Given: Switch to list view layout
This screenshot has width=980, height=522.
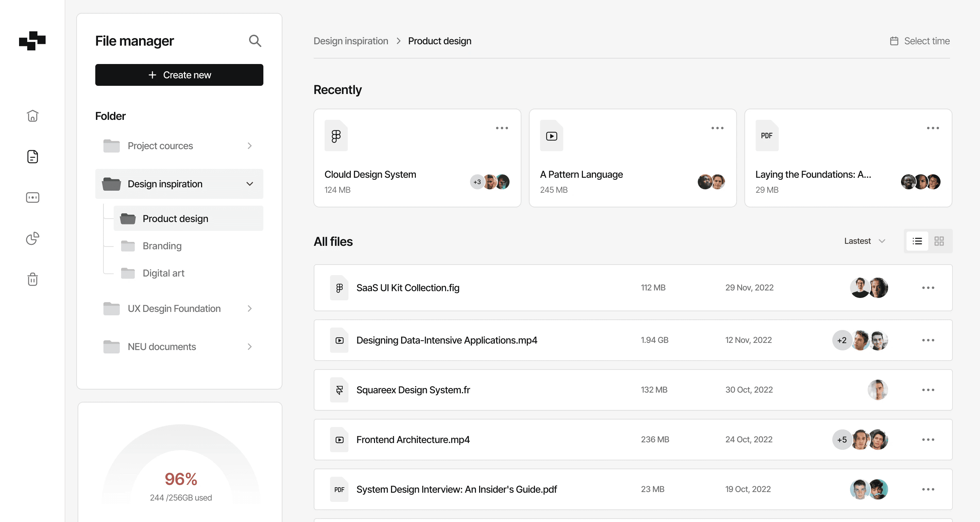Looking at the screenshot, I should [x=917, y=241].
